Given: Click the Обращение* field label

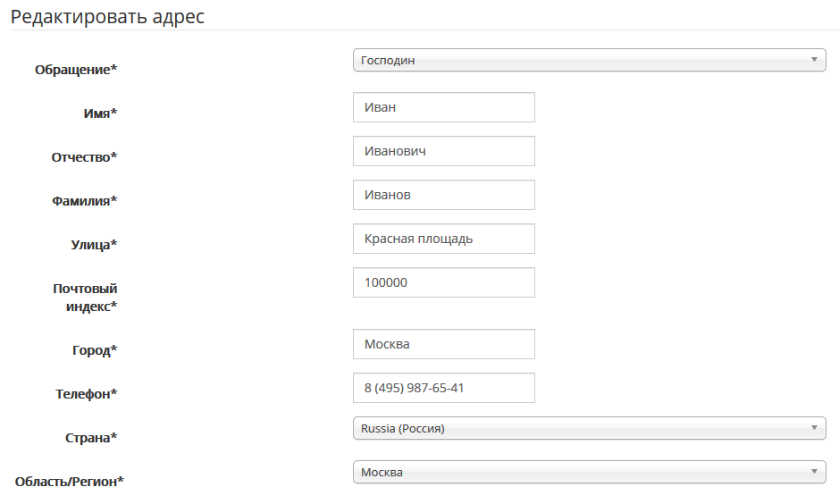Looking at the screenshot, I should pos(76,70).
